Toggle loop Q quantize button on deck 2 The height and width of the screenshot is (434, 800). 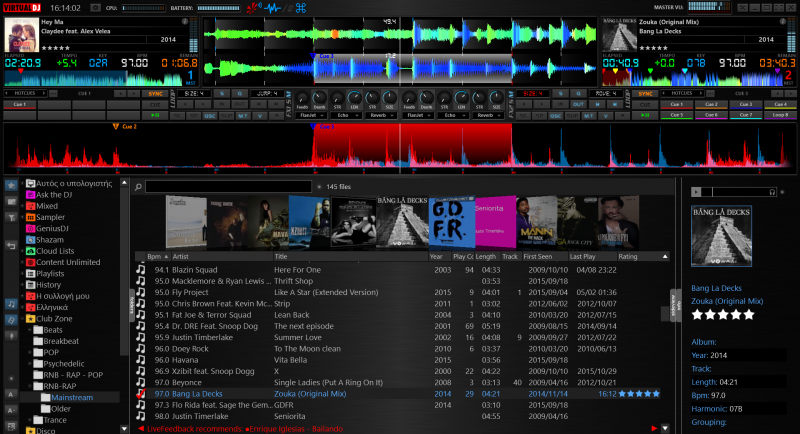pyautogui.click(x=578, y=94)
